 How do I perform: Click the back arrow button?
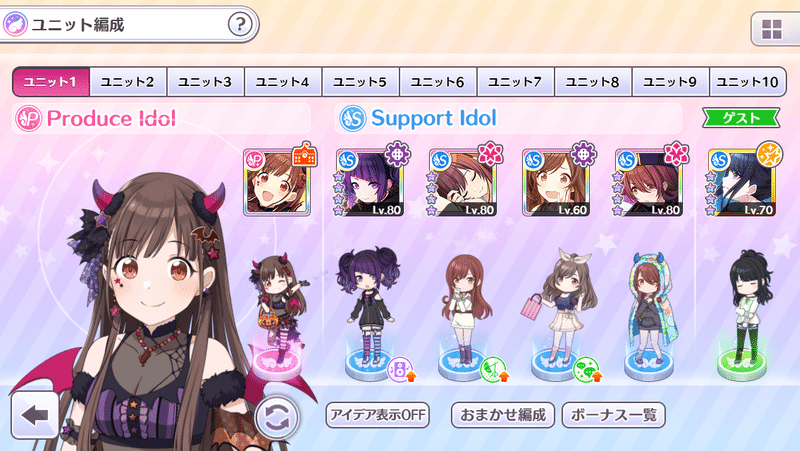[35, 415]
